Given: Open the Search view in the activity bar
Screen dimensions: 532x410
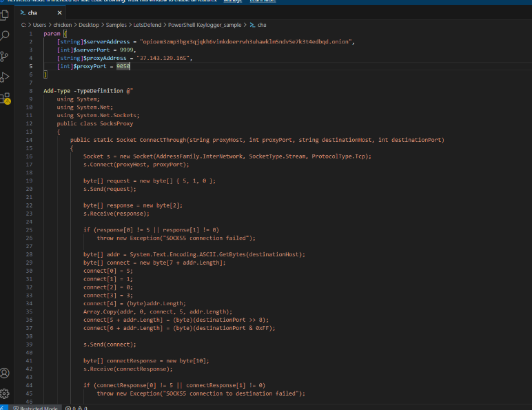Looking at the screenshot, I should click(5, 35).
